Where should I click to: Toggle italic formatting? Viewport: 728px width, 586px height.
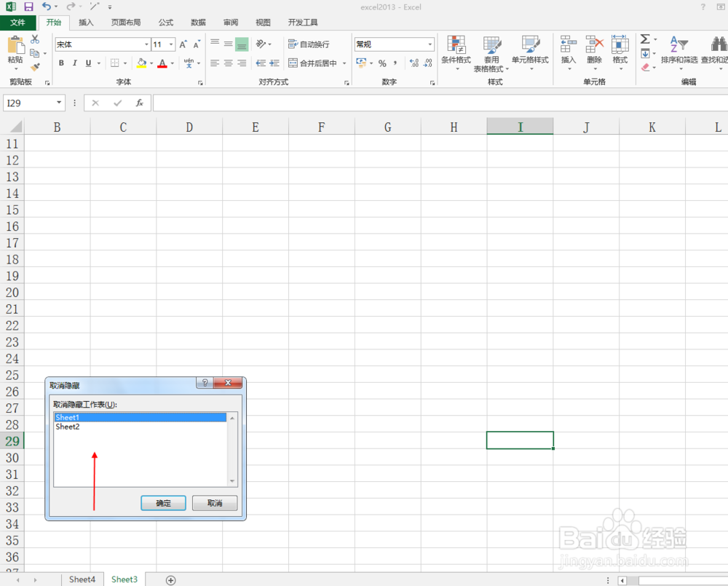(x=74, y=63)
